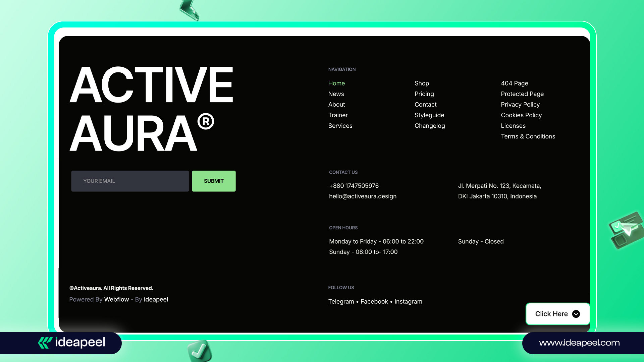Open the Changelog link
This screenshot has height=362, width=644.
coord(429,126)
